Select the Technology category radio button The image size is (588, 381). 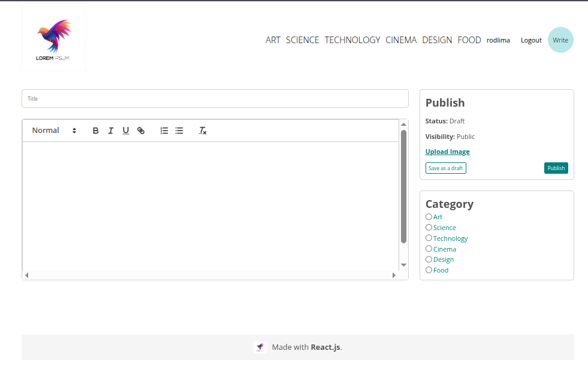coord(429,238)
